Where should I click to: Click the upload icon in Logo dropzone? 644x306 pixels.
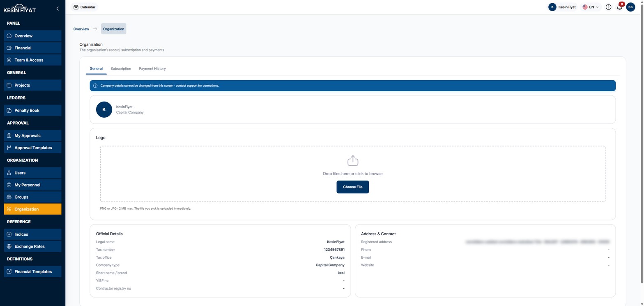pos(353,160)
